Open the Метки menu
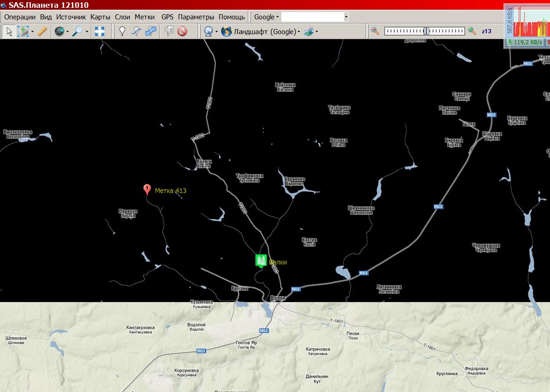This screenshot has width=550, height=392. pos(144,17)
